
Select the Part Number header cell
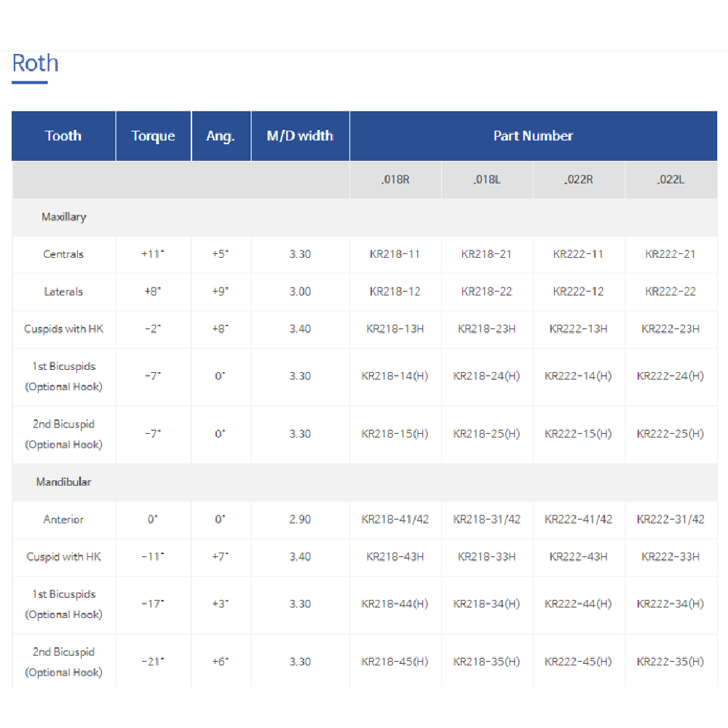[533, 136]
